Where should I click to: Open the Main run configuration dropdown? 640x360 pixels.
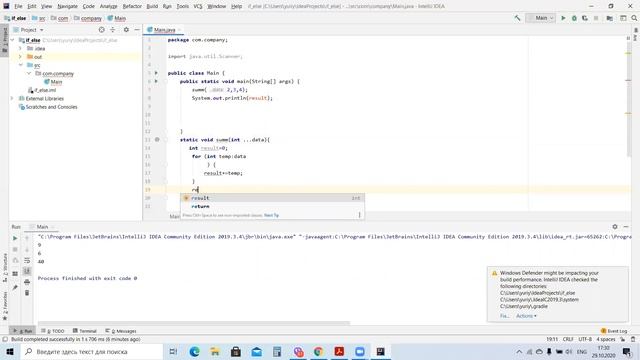pos(541,18)
